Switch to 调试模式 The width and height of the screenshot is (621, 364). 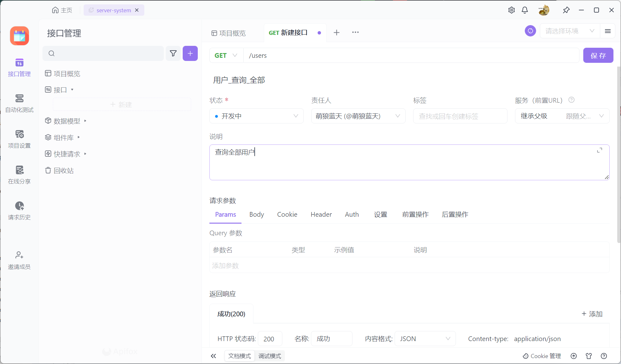(269, 356)
